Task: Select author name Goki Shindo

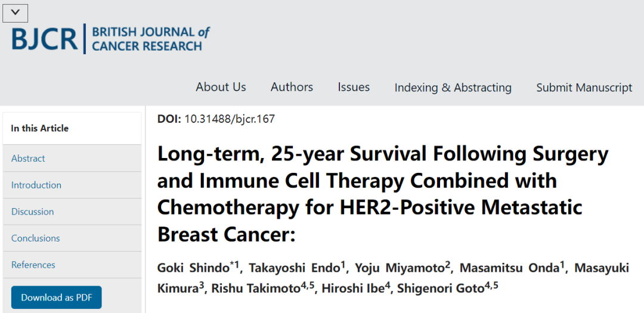Action: 193,268
